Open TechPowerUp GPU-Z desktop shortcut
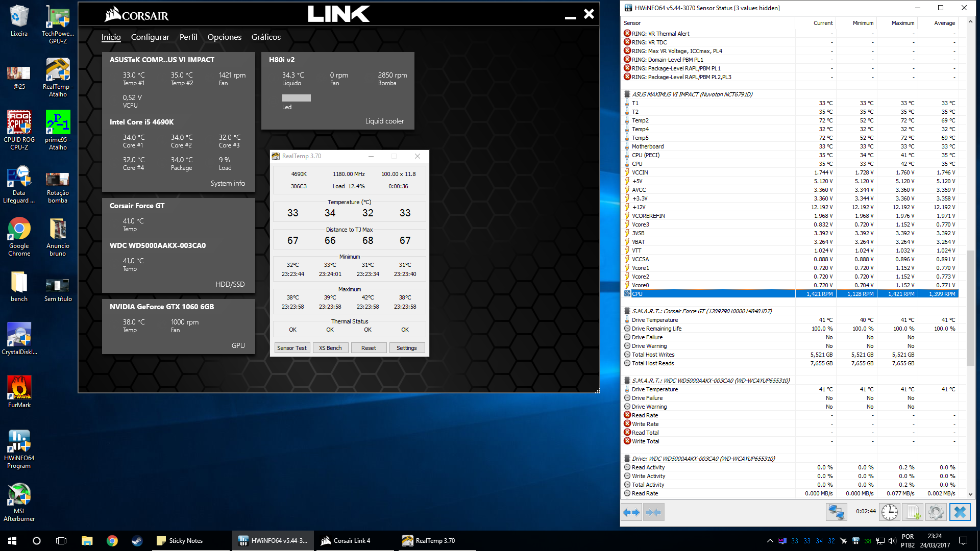The image size is (980, 551). (58, 24)
